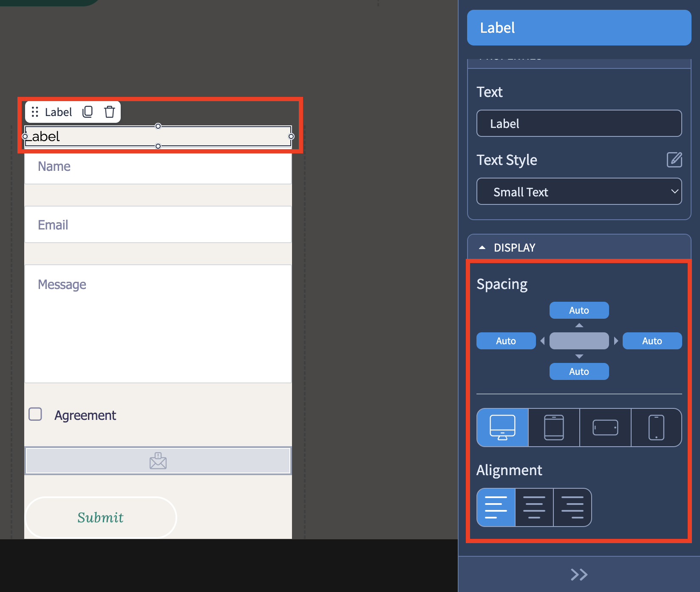Open the Small Text style dropdown
Viewport: 700px width, 592px height.
click(x=579, y=192)
